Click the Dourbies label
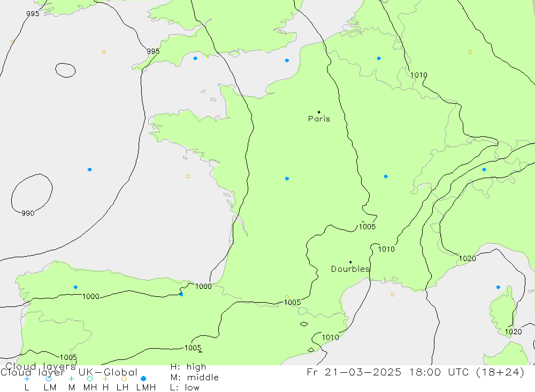 (x=350, y=269)
